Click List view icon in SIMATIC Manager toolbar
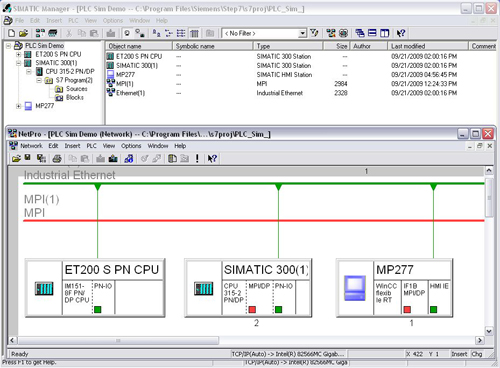 181,33
